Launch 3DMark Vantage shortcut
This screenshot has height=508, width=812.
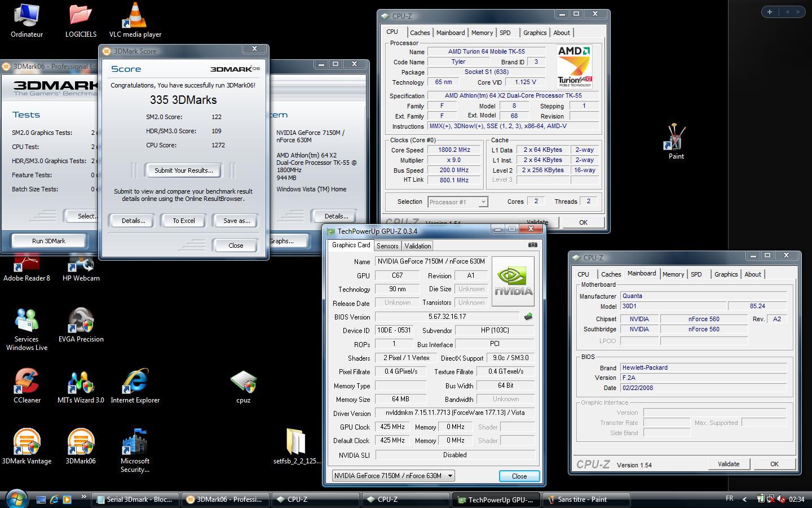27,447
